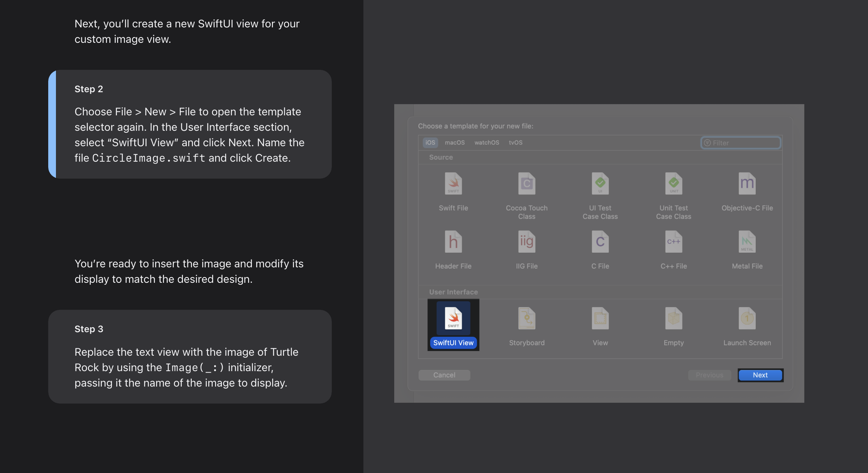Select the iOS platform tab
This screenshot has width=868, height=473.
(430, 143)
